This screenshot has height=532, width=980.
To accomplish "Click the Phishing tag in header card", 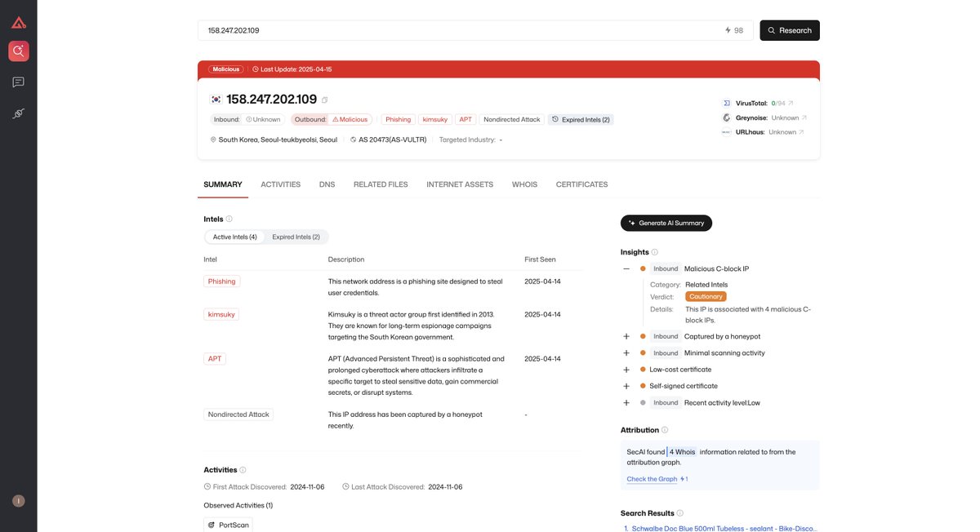I will pyautogui.click(x=398, y=119).
